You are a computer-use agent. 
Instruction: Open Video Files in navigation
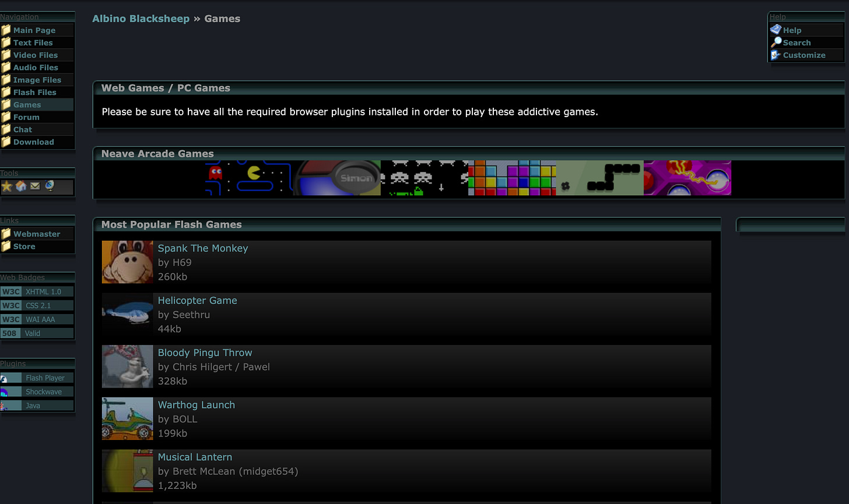click(x=37, y=55)
